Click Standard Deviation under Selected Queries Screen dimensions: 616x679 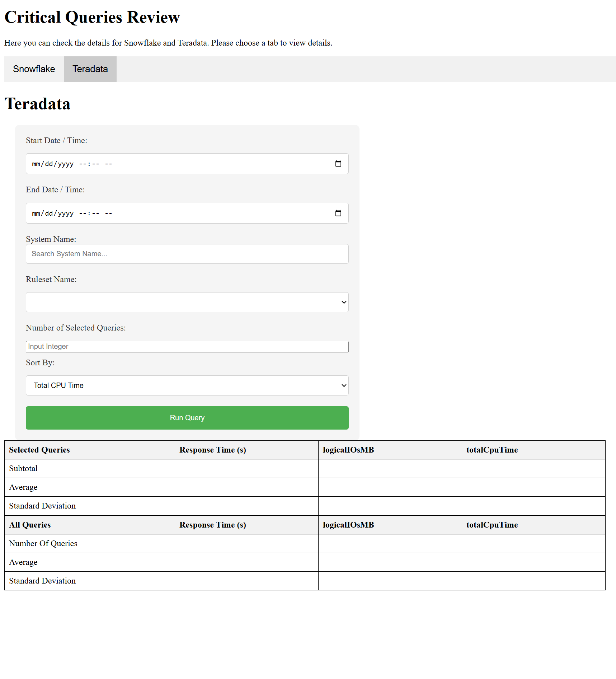coord(42,506)
